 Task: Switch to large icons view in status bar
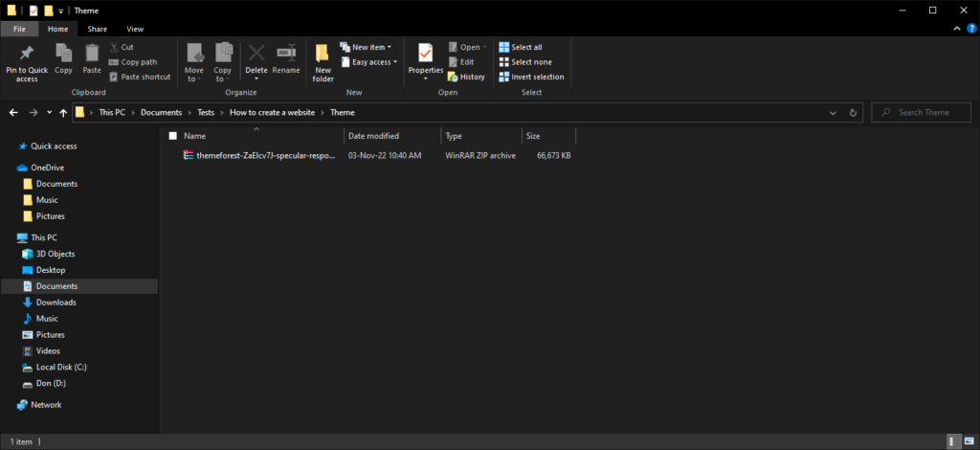(968, 441)
